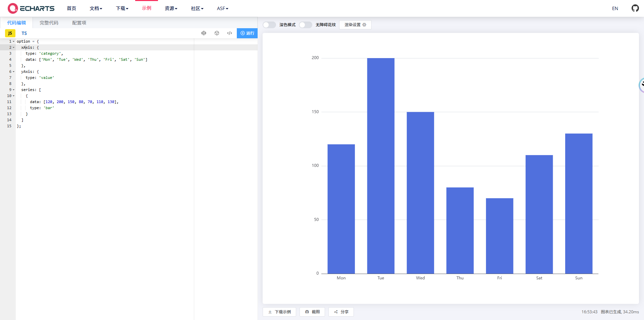Select JS language tab

click(x=10, y=33)
